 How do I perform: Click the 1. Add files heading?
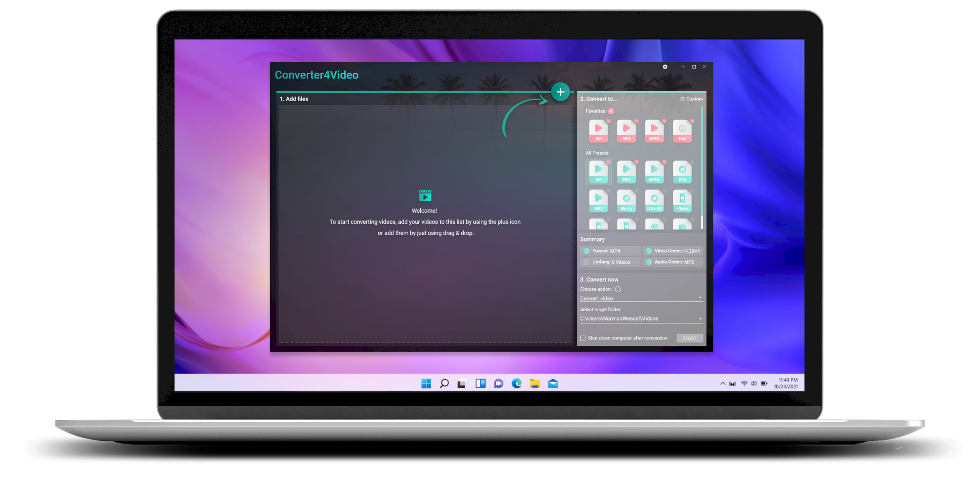tap(294, 99)
